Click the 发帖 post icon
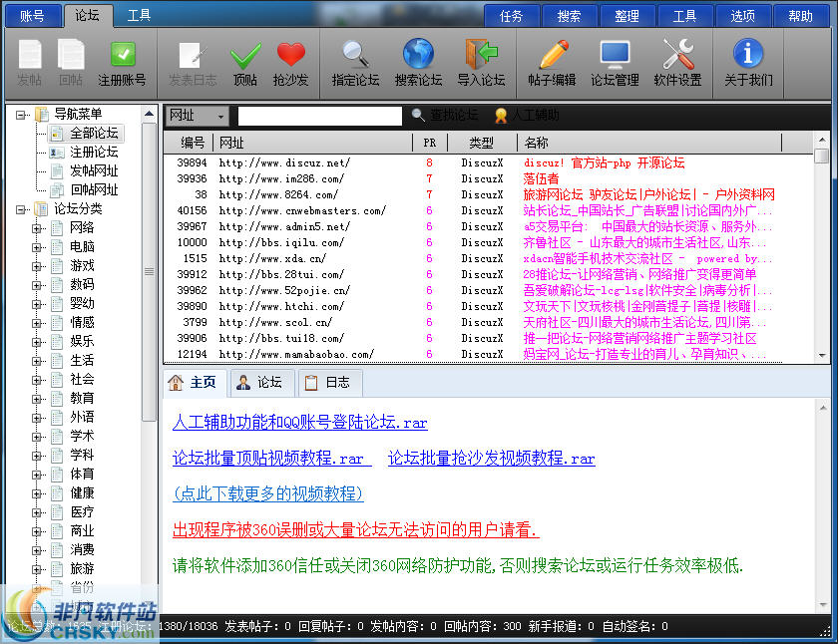 (29, 63)
